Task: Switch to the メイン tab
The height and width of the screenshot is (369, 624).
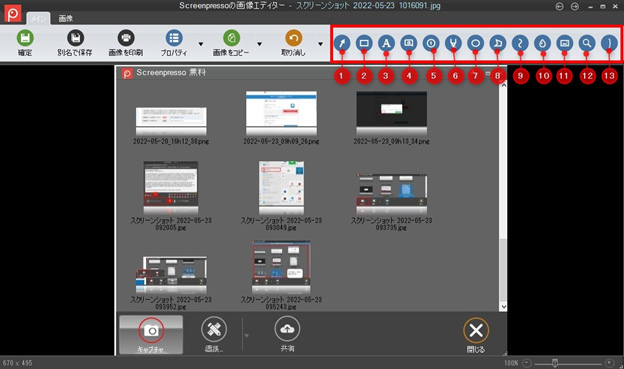Action: tap(39, 18)
